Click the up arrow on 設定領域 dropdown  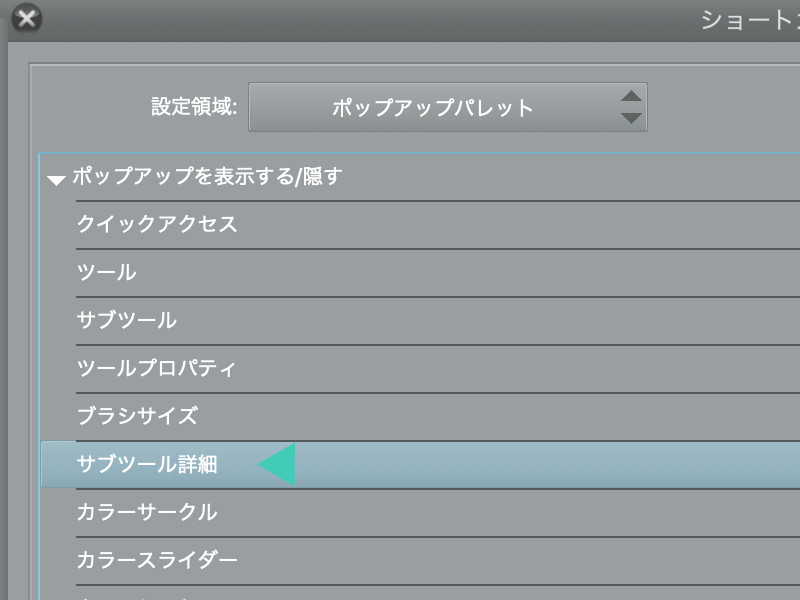click(630, 97)
